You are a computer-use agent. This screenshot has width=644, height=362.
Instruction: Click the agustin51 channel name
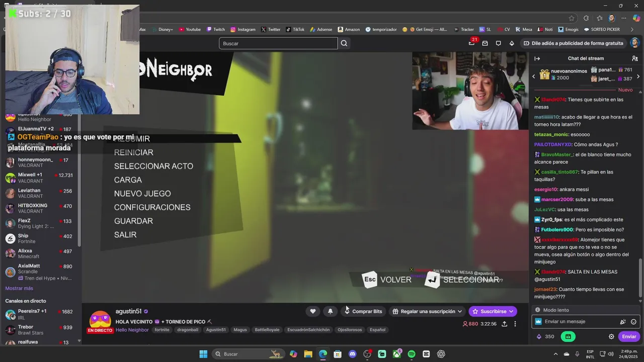[128, 311]
